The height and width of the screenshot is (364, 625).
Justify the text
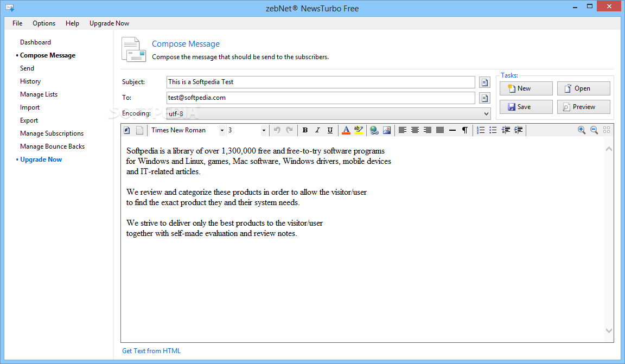coord(440,130)
